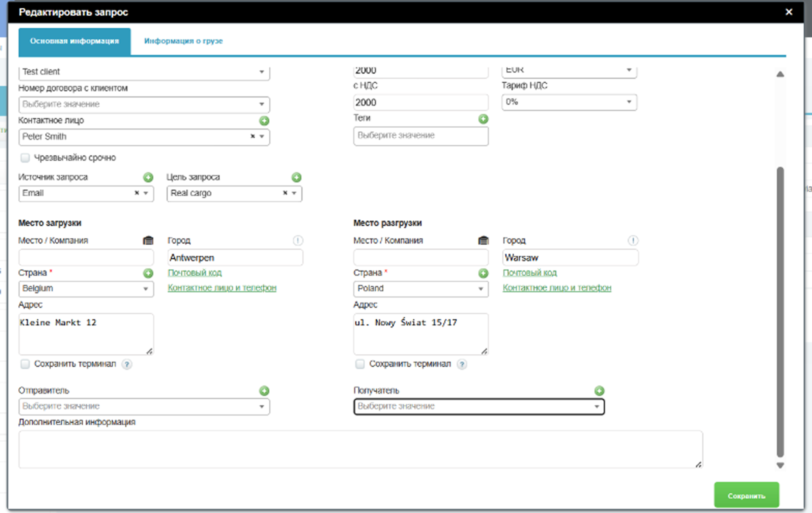Select Основная информация tab
This screenshot has height=513, width=812.
pyautogui.click(x=74, y=41)
